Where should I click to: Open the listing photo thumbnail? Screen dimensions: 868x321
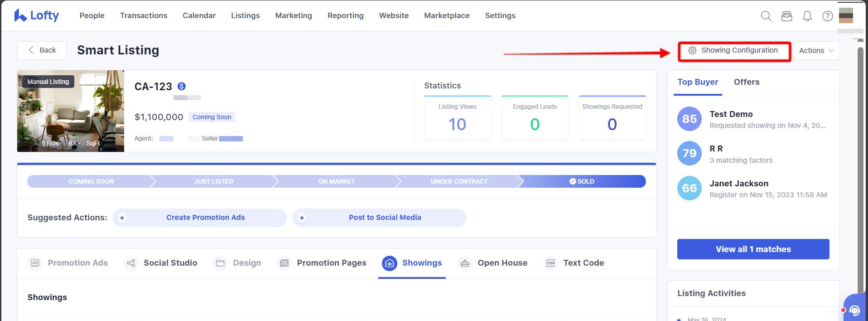(x=71, y=111)
